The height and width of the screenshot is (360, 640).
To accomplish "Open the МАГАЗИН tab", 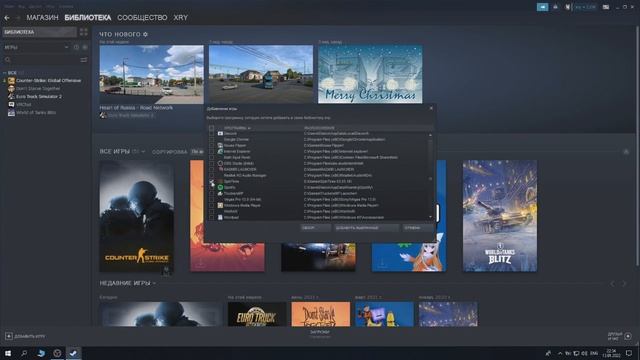I will [42, 18].
